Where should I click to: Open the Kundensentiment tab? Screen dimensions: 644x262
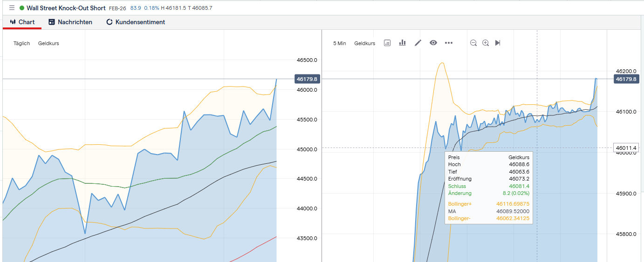136,22
